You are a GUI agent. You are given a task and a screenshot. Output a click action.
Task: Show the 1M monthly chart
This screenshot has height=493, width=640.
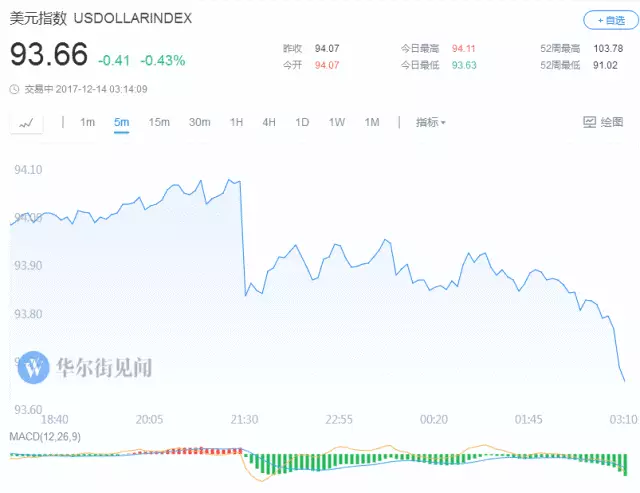[372, 122]
